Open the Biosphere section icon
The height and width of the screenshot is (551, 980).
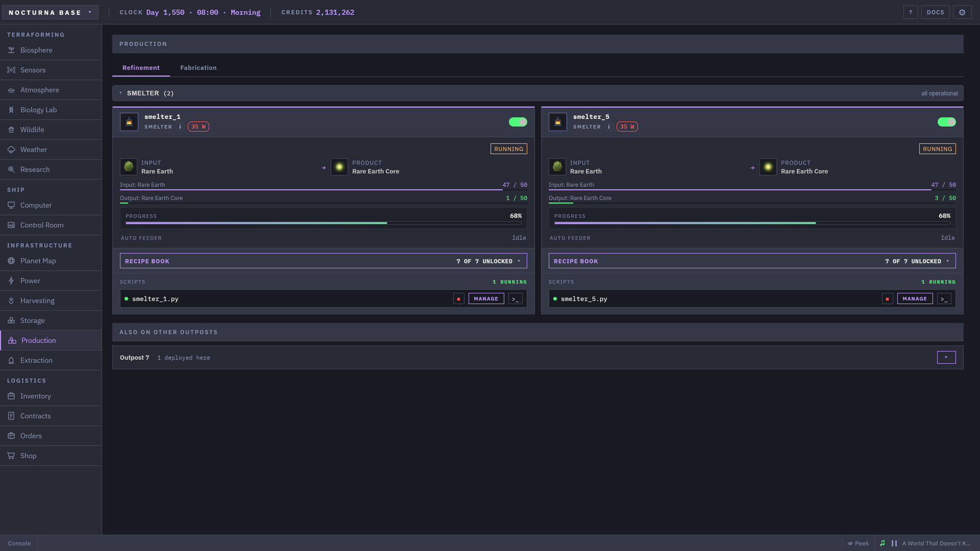11,50
